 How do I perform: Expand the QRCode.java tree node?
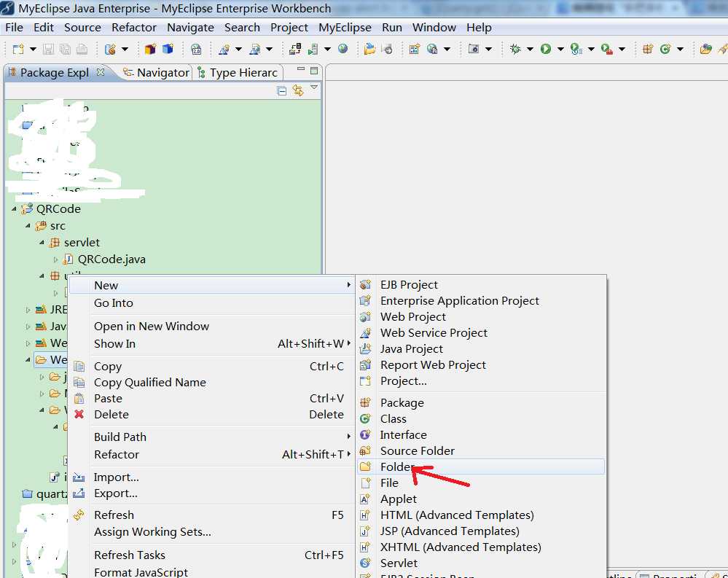pyautogui.click(x=55, y=259)
